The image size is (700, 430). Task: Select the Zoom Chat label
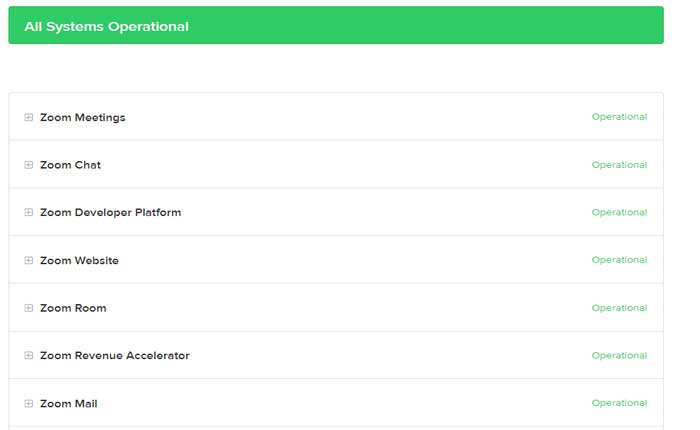70,165
